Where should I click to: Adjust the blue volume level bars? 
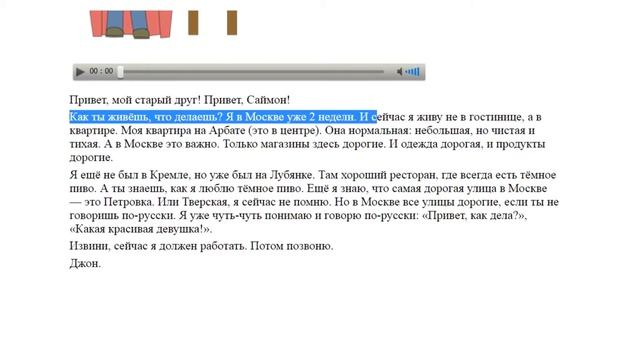[413, 72]
